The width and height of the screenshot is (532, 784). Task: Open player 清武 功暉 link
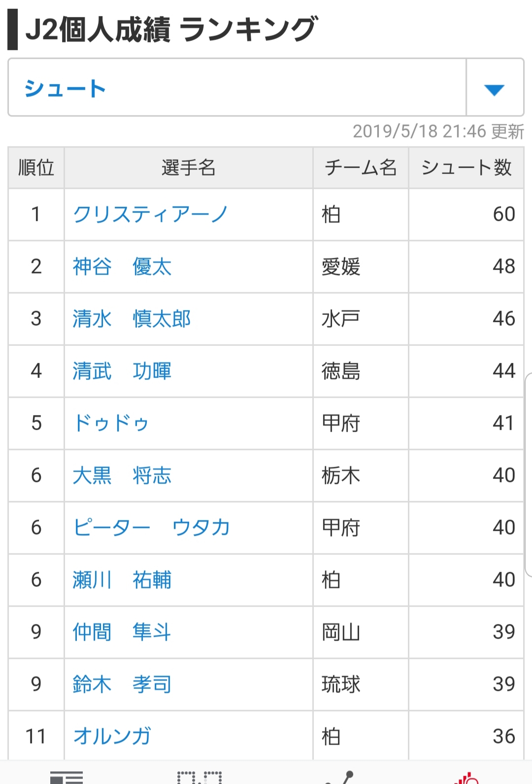[122, 371]
